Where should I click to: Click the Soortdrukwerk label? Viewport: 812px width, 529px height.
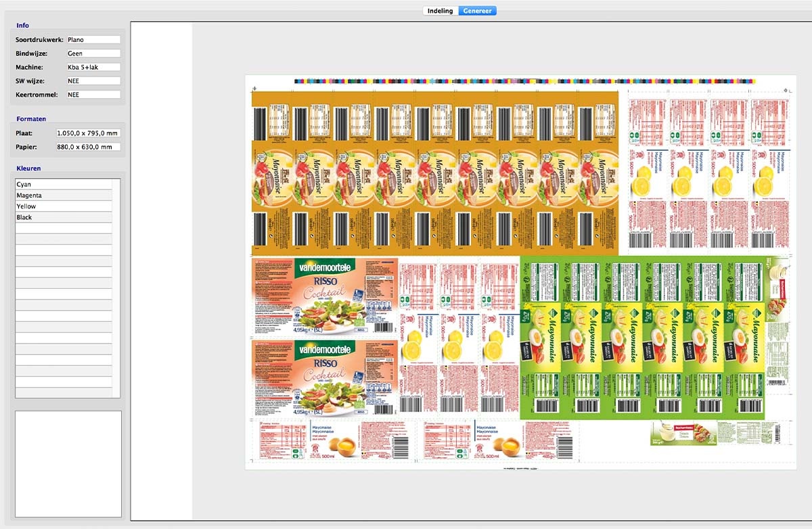click(x=39, y=40)
